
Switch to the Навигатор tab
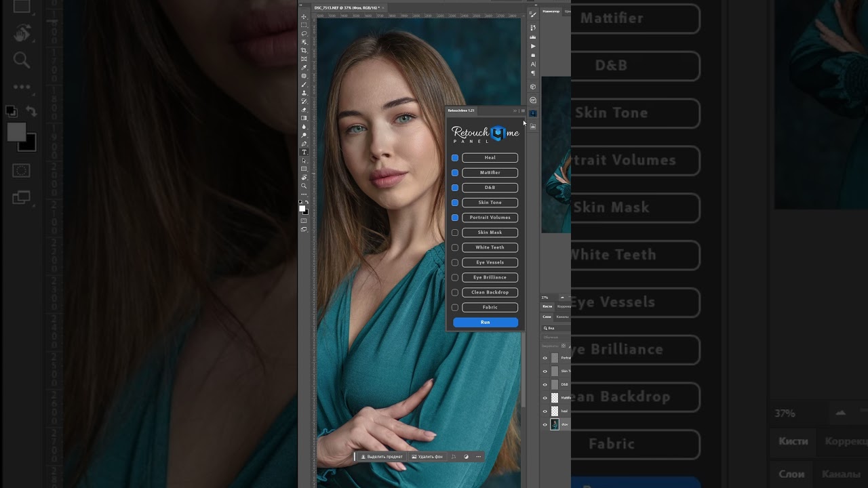click(x=551, y=12)
